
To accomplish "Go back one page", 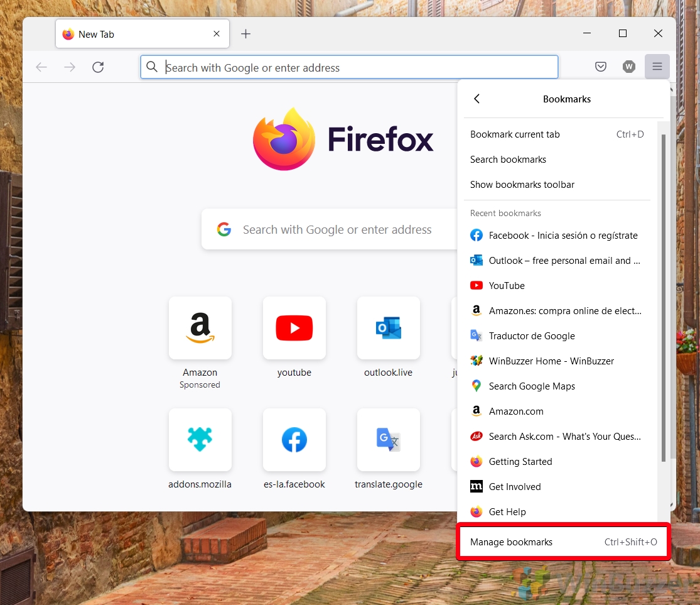I will [41, 67].
